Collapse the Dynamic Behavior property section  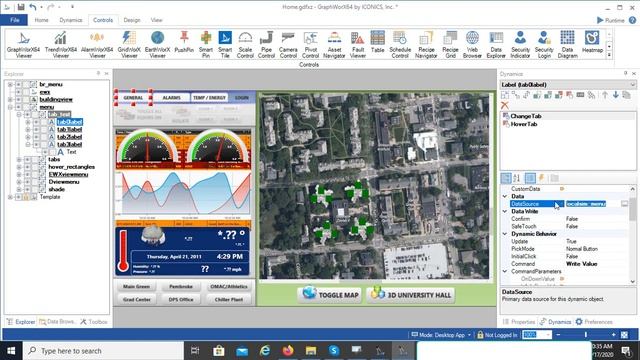[x=505, y=234]
